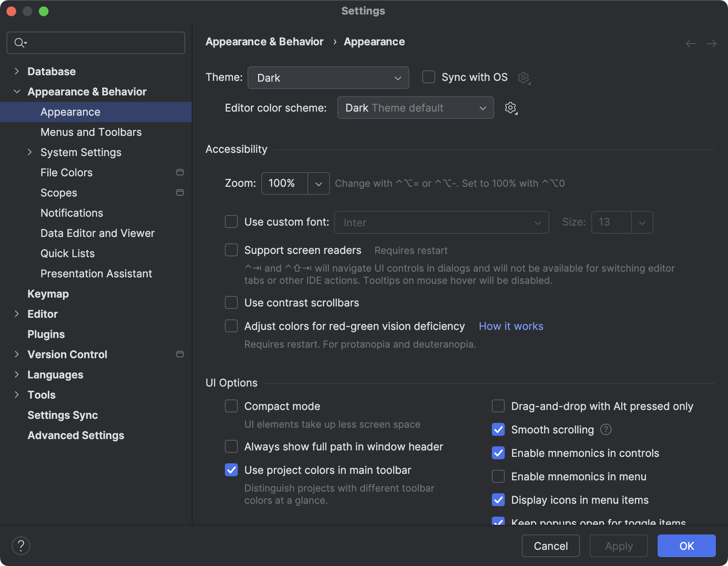Click inside the settings search field

(x=95, y=42)
